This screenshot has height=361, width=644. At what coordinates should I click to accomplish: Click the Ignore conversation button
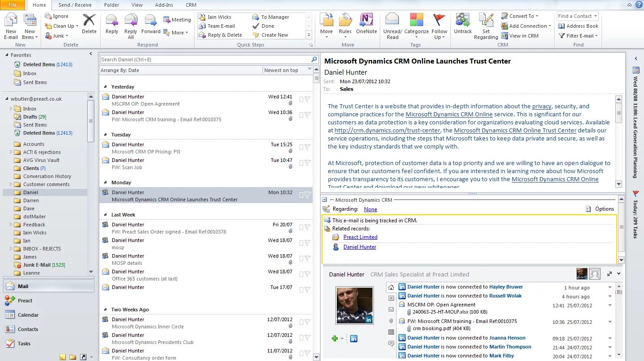coord(56,16)
